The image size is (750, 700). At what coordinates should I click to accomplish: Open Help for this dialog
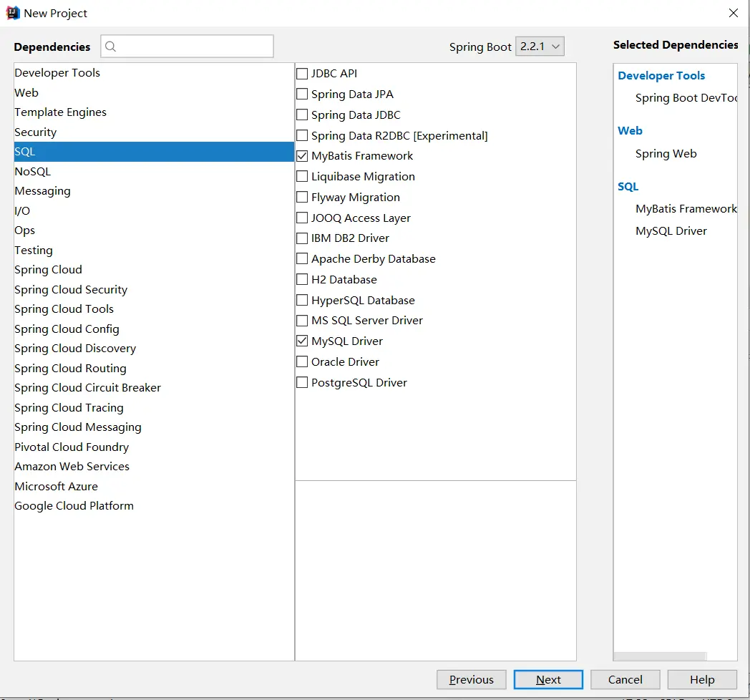pyautogui.click(x=701, y=679)
